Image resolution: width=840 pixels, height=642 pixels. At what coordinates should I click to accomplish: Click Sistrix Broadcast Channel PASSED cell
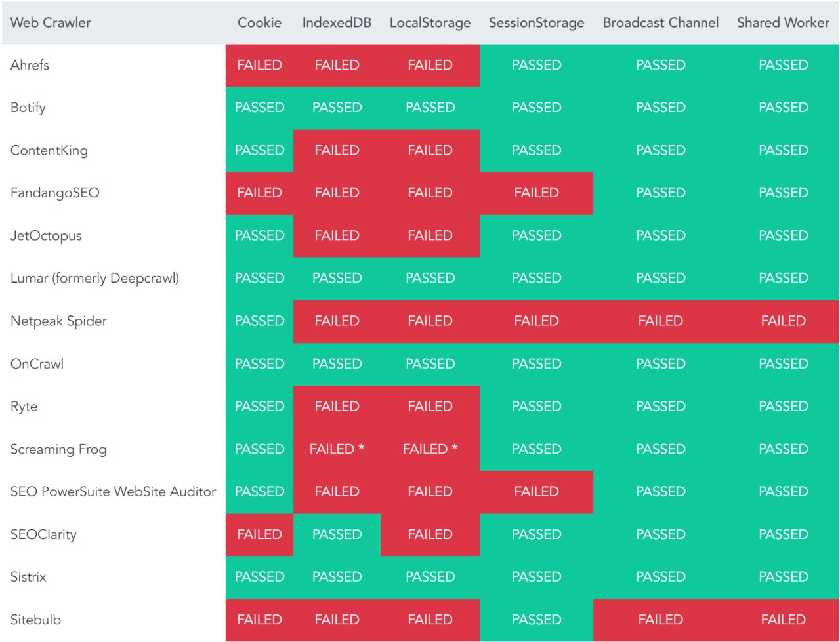pyautogui.click(x=660, y=576)
